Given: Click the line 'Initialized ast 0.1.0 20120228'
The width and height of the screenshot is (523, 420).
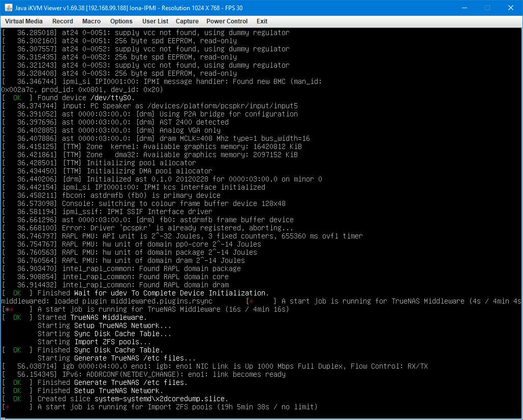Looking at the screenshot, I should tap(148, 179).
